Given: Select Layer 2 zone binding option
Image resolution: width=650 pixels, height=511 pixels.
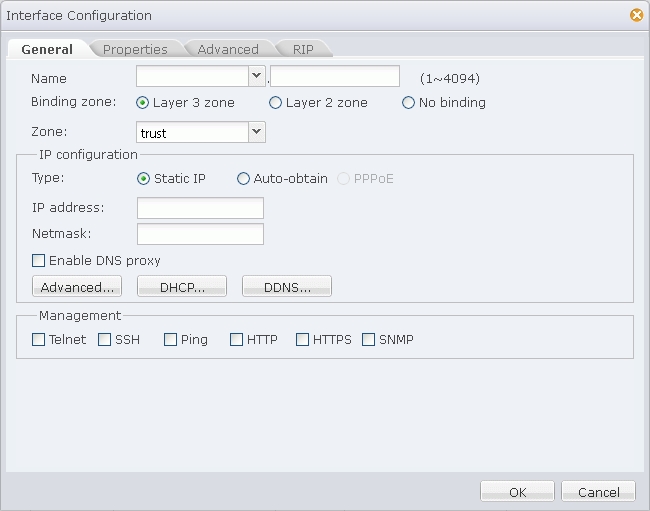Looking at the screenshot, I should click(x=275, y=103).
